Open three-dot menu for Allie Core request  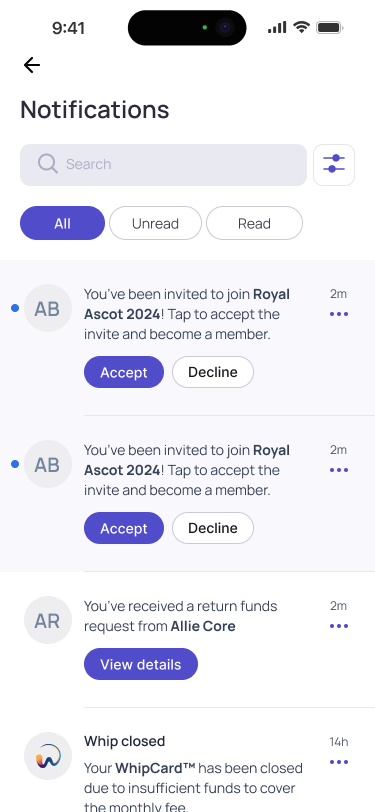click(x=339, y=626)
